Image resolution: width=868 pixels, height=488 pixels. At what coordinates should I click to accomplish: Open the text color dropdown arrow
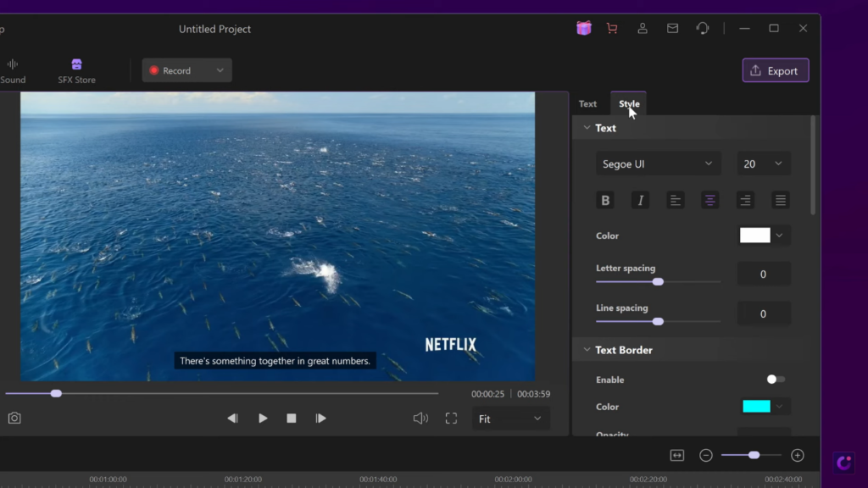tap(780, 236)
